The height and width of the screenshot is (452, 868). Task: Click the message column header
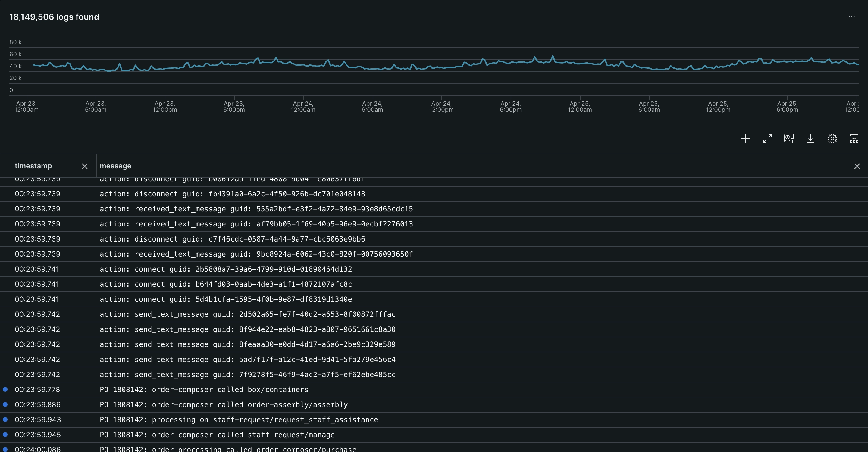115,166
